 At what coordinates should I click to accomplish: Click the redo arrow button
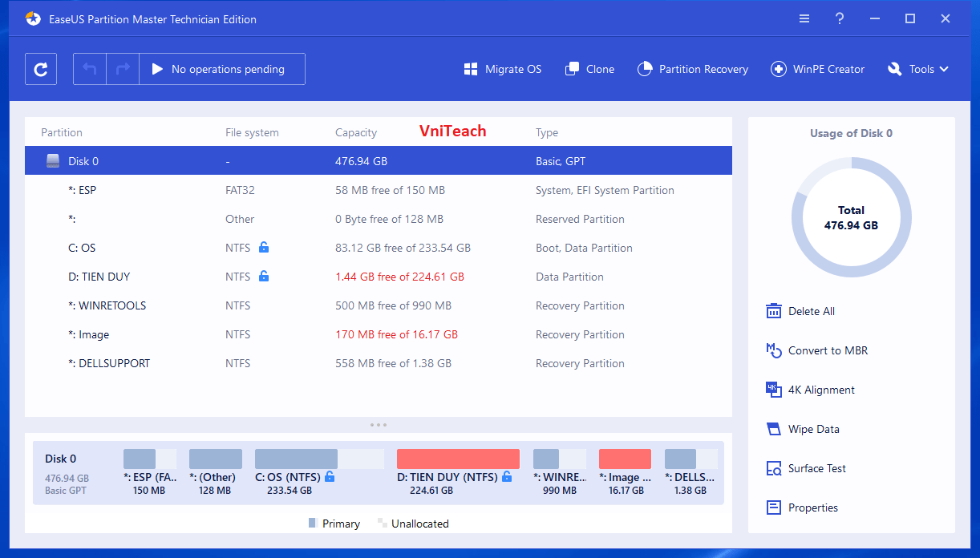click(123, 69)
